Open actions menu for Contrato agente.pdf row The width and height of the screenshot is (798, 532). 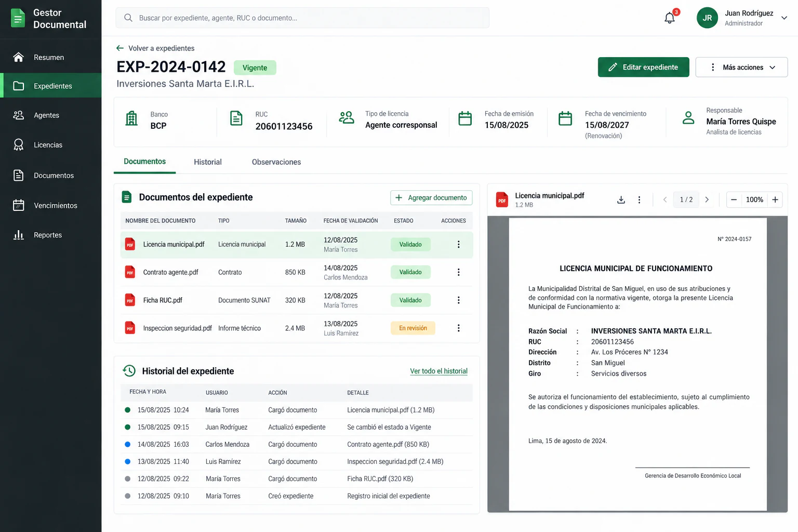coord(458,272)
